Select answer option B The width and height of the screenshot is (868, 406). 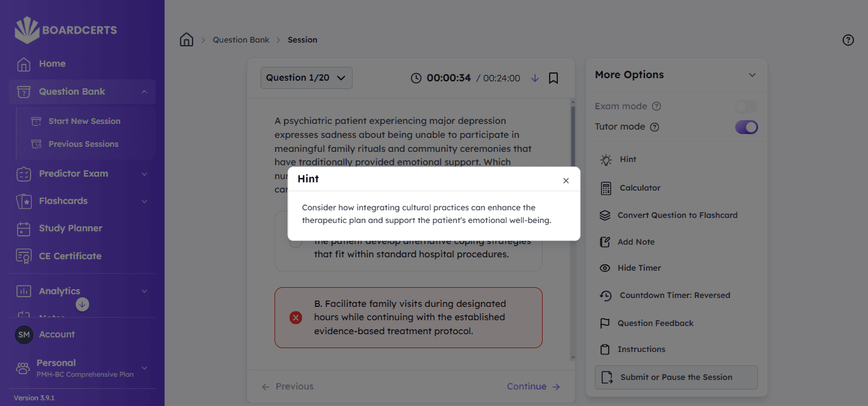point(408,317)
